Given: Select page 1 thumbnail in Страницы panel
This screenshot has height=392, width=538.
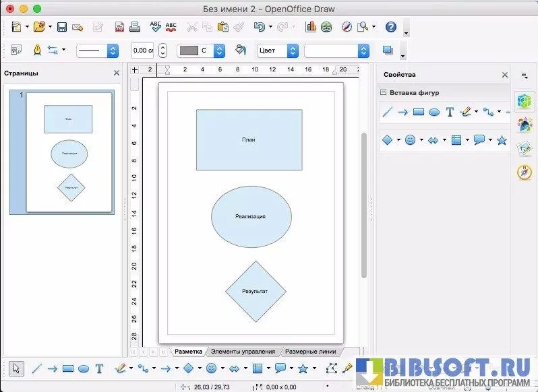Looking at the screenshot, I should coord(62,152).
